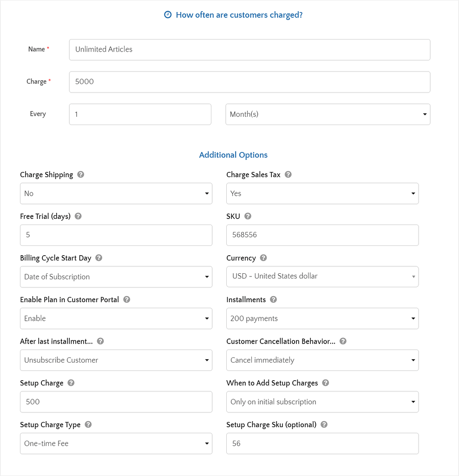Open the Setup Charge Type help icon
The image size is (459, 476).
pyautogui.click(x=88, y=424)
